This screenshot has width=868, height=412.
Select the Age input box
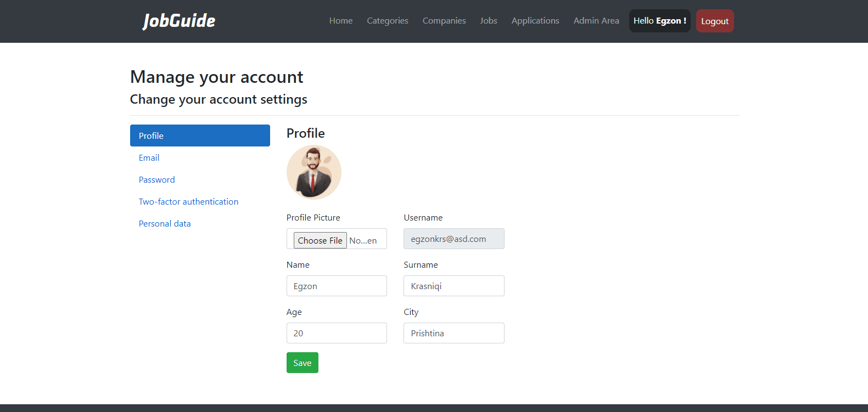337,333
